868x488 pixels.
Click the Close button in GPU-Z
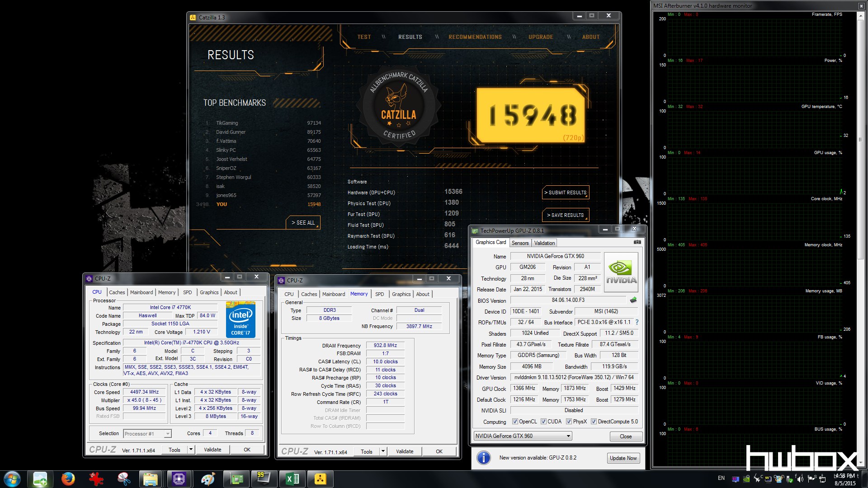click(626, 436)
